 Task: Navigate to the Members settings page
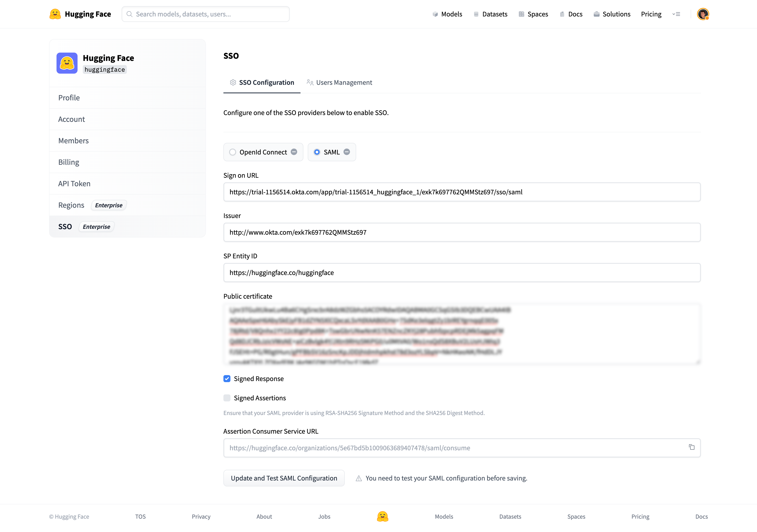[73, 140]
